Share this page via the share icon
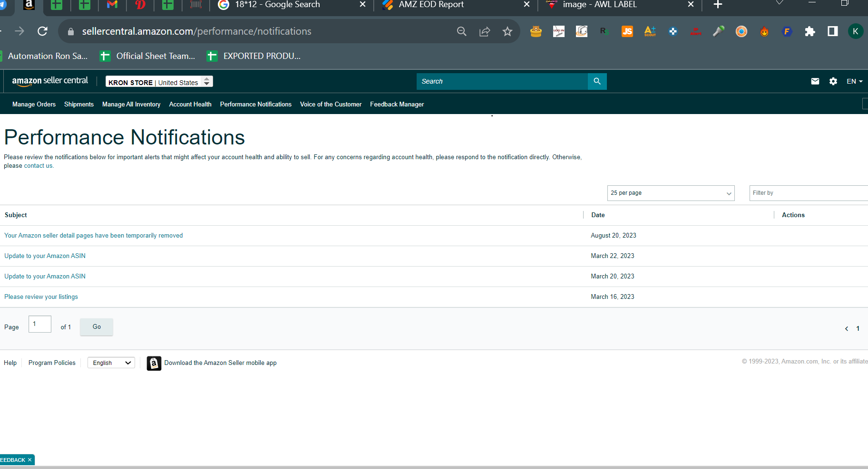The width and height of the screenshot is (868, 469). click(x=485, y=31)
